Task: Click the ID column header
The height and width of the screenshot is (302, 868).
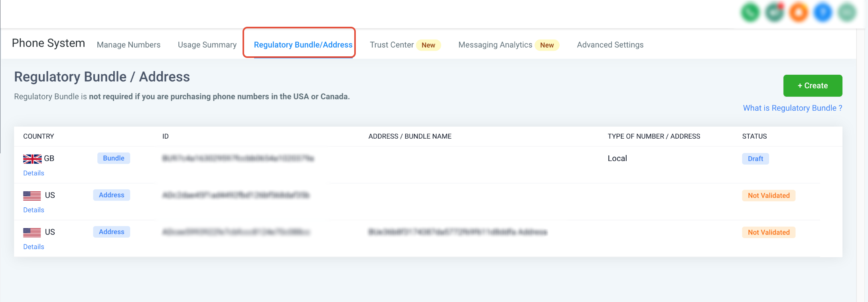Action: coord(166,136)
